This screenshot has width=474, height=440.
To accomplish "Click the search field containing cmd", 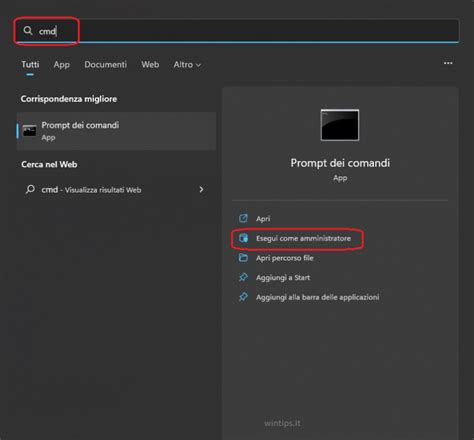I will coord(237,31).
